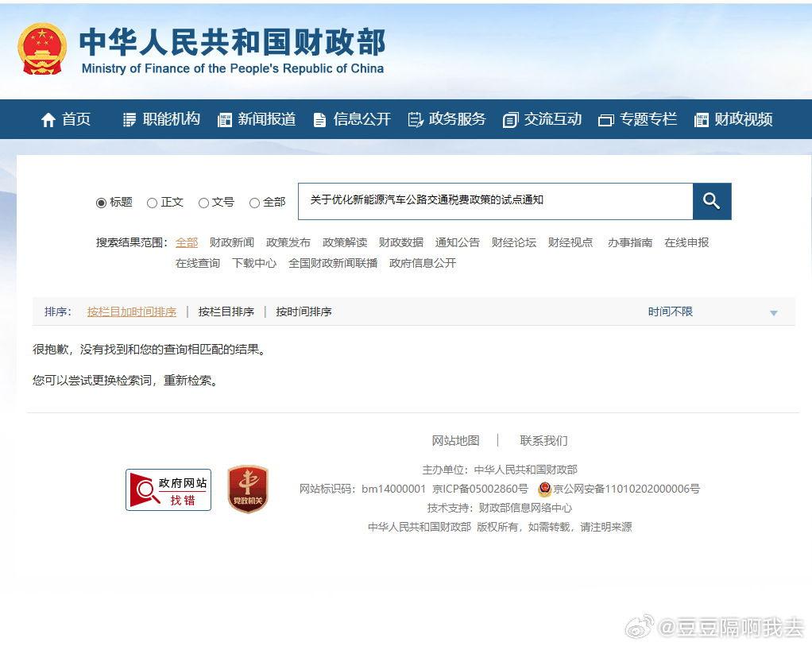This screenshot has width=812, height=646.
Task: Select the 正文 radio button
Action: tap(152, 203)
